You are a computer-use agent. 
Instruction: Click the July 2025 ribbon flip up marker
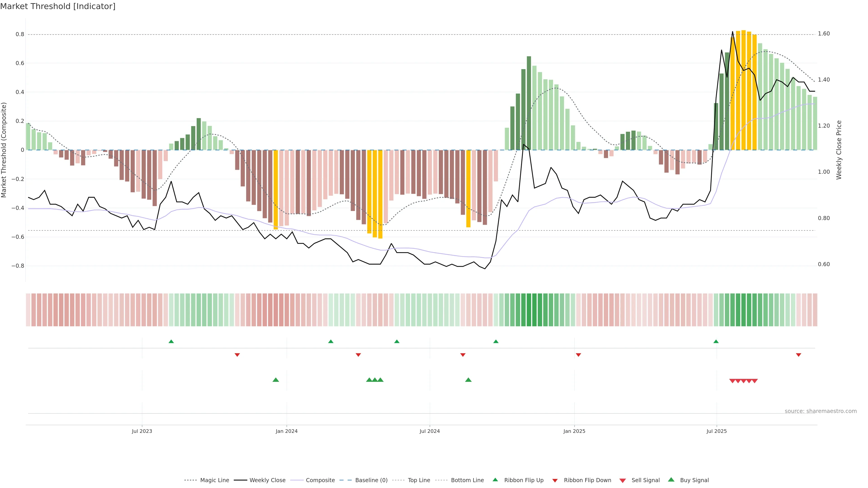coord(716,342)
